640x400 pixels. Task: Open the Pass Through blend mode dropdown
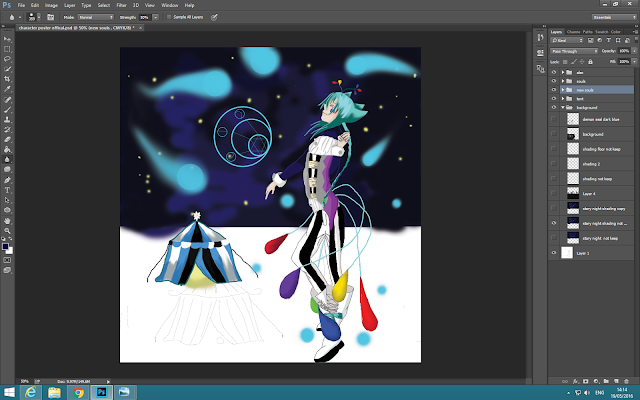(574, 51)
